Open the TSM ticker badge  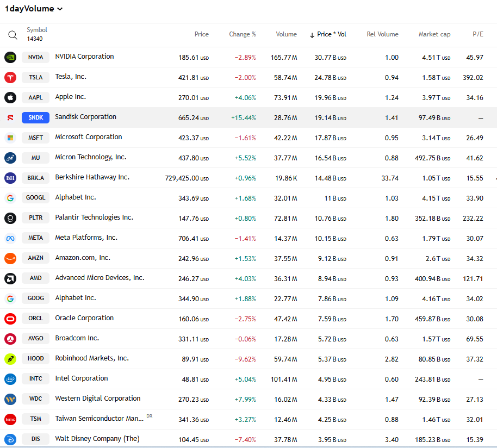pos(35,419)
